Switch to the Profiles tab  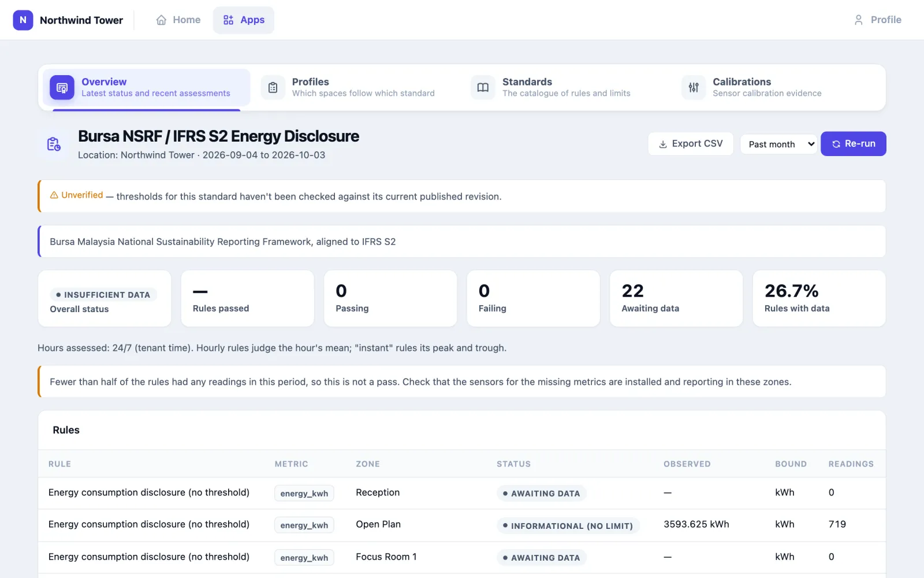(357, 87)
